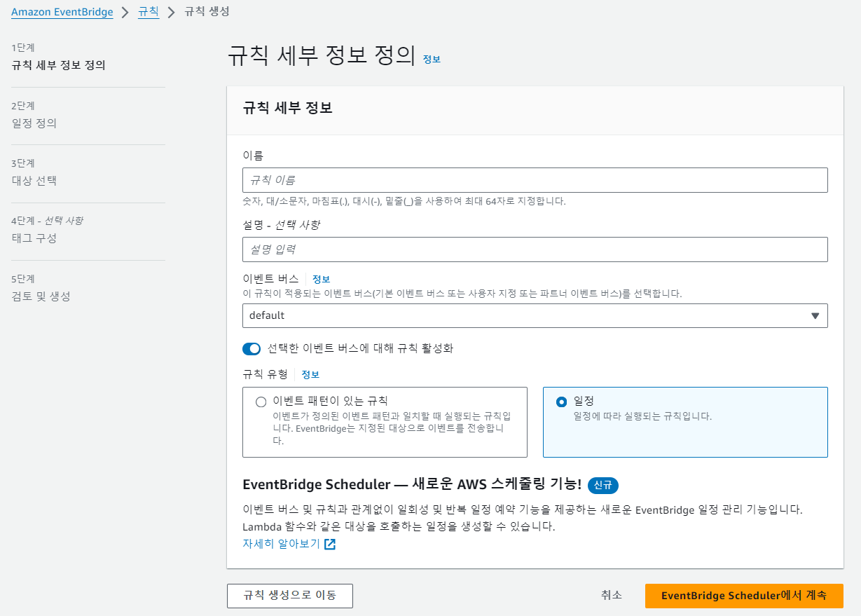
Task: Select step 1 규칙 세부 정보 정의
Action: tap(58, 65)
